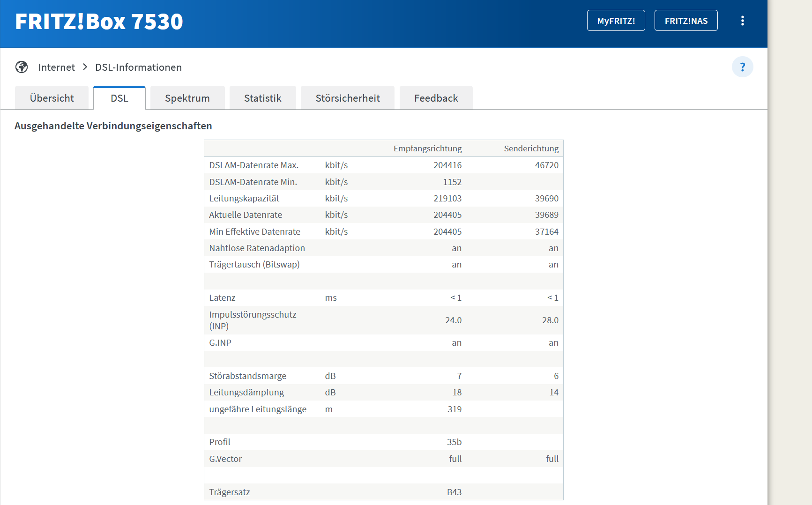Click the value 39689 in the table
This screenshot has width=812, height=505.
(547, 215)
